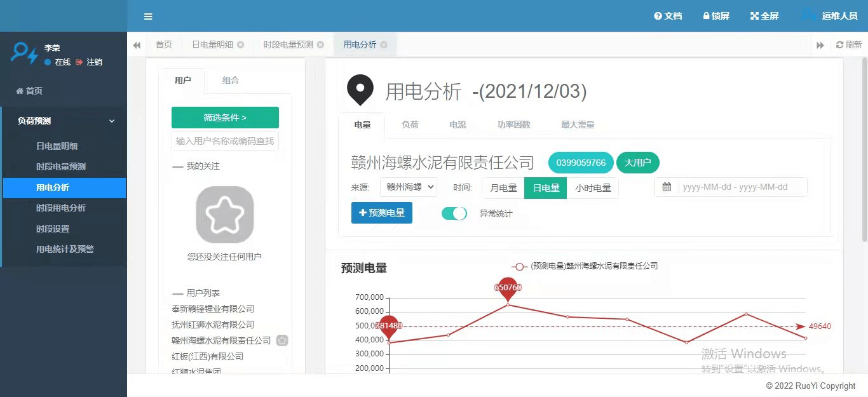Select 抚州红狮水泥有限公司 in the user list
The width and height of the screenshot is (868, 397).
(x=213, y=325)
